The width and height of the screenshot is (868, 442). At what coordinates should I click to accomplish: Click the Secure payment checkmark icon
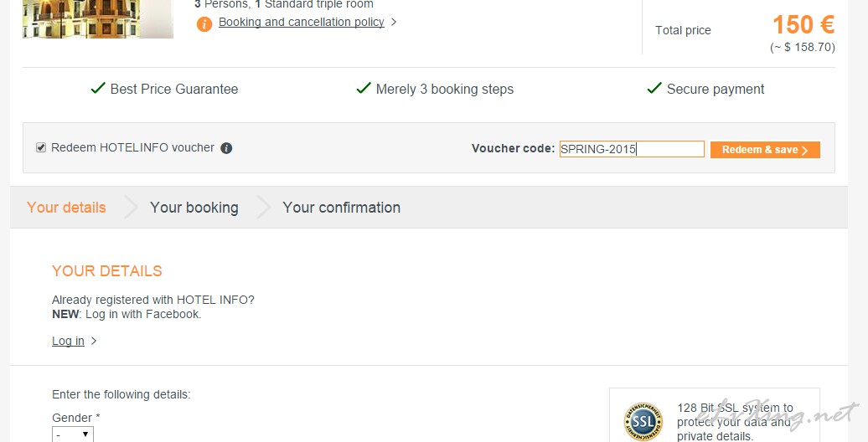point(654,88)
